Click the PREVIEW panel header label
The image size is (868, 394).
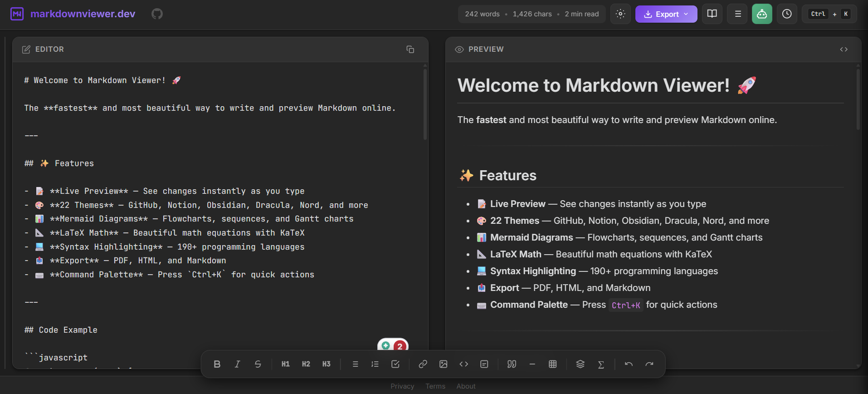pyautogui.click(x=486, y=49)
